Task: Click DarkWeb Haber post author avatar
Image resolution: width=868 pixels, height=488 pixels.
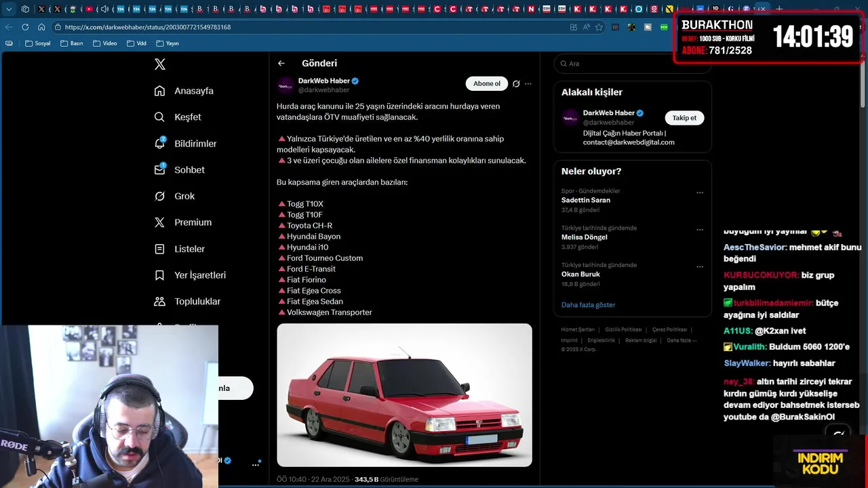Action: coord(285,85)
